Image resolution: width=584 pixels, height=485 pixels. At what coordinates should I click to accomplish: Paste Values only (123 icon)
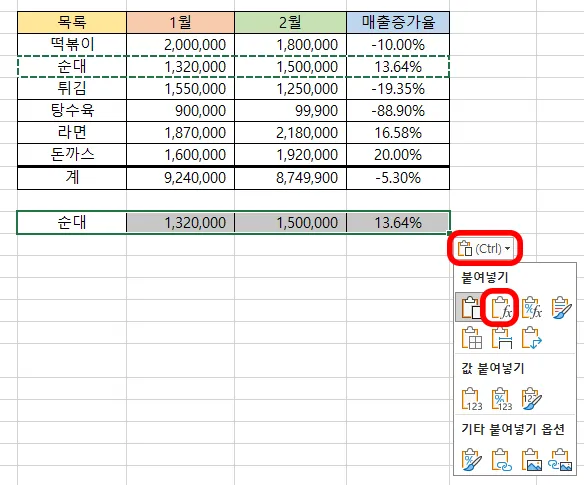coord(472,399)
